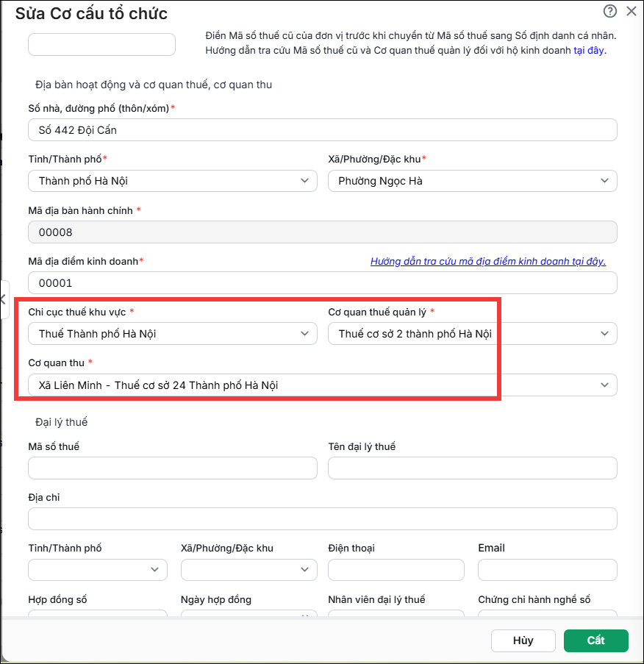Image resolution: width=644 pixels, height=664 pixels.
Task: Expand the Chi cục thuế khu vực dropdown
Action: pyautogui.click(x=172, y=334)
